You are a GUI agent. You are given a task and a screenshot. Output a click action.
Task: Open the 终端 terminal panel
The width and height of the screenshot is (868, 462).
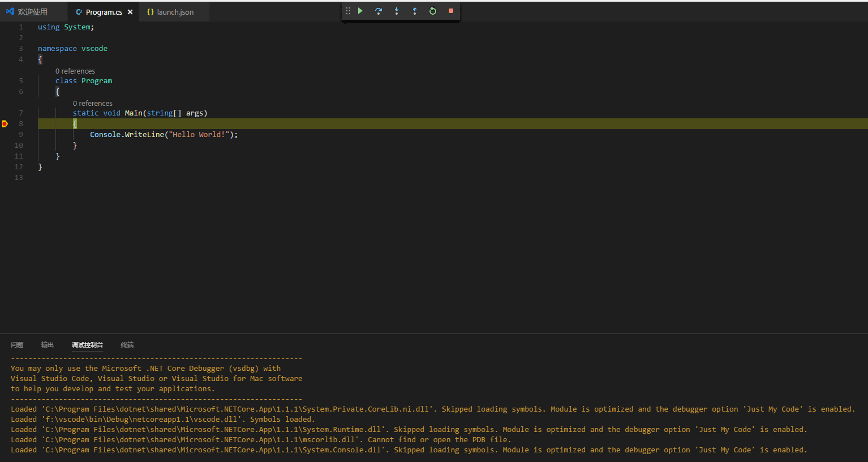[x=127, y=345]
